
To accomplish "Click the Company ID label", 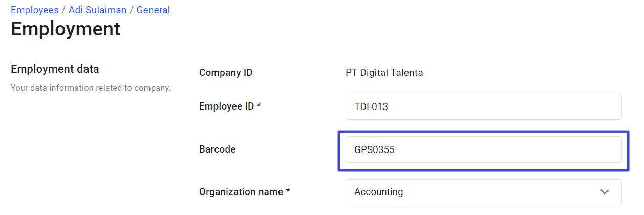I will click(x=226, y=73).
